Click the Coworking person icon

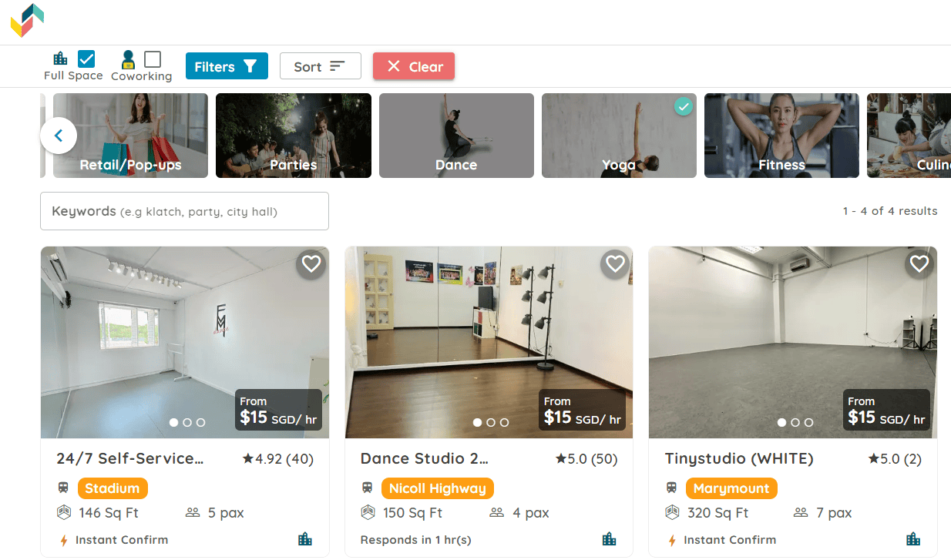129,59
